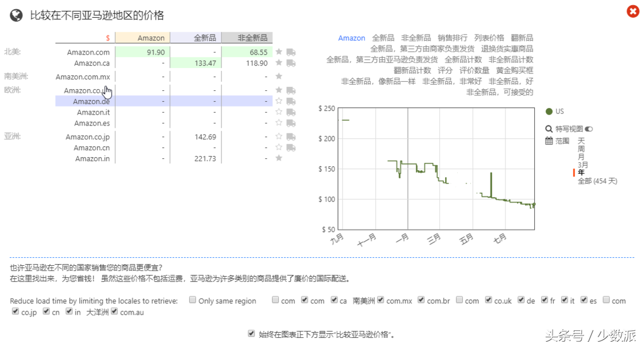Click the 91.90 Amazon.com price cell
Image resolution: width=644 pixels, height=347 pixels.
point(143,52)
